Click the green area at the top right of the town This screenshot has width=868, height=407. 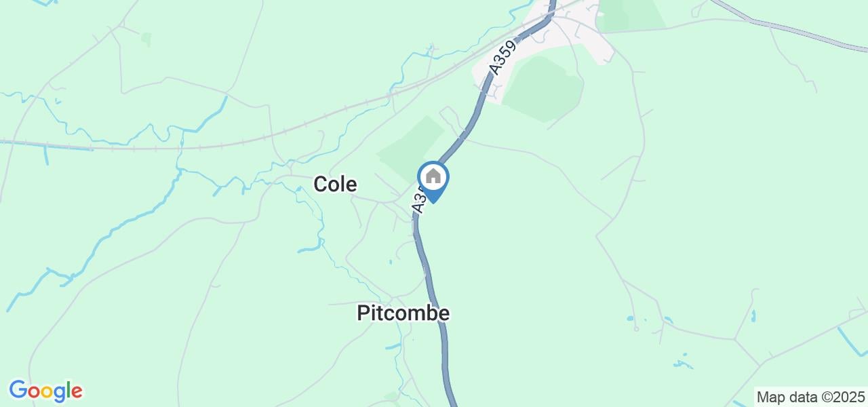(631, 15)
